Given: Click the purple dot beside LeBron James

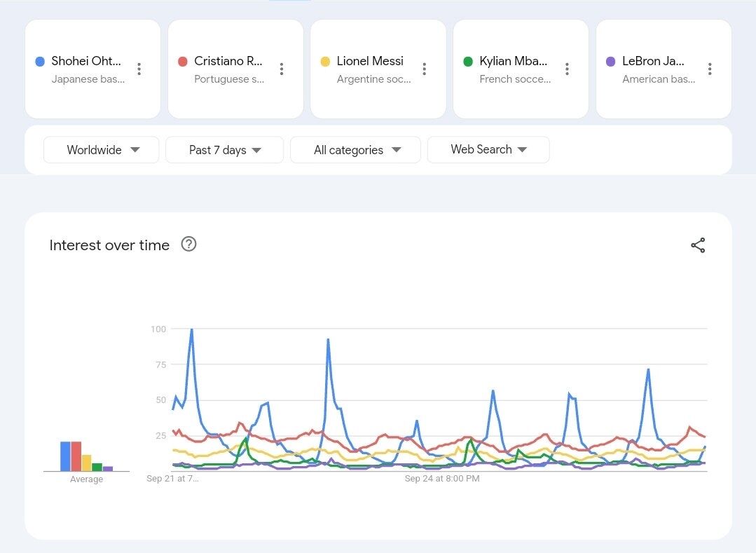Looking at the screenshot, I should pos(610,62).
